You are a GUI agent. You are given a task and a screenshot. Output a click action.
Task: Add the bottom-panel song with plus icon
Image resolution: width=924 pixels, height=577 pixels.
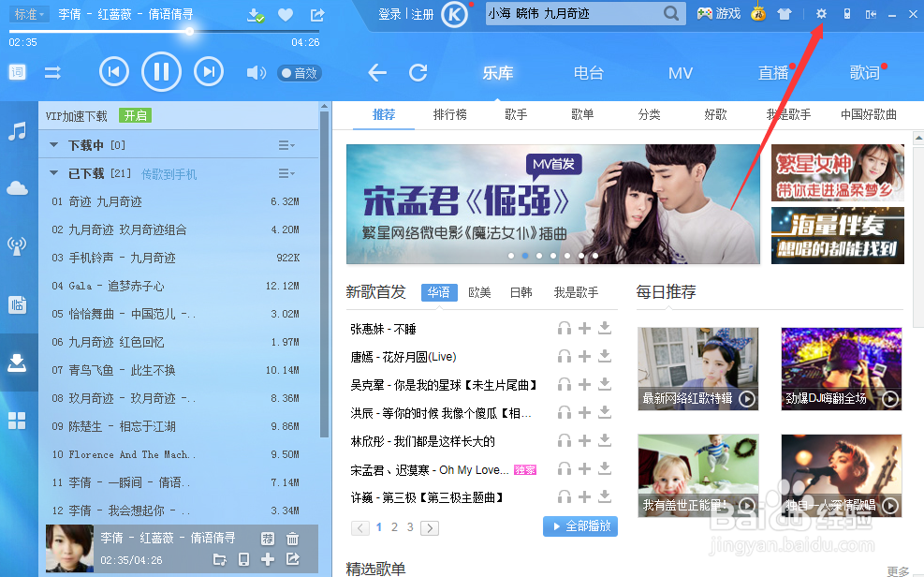click(268, 559)
